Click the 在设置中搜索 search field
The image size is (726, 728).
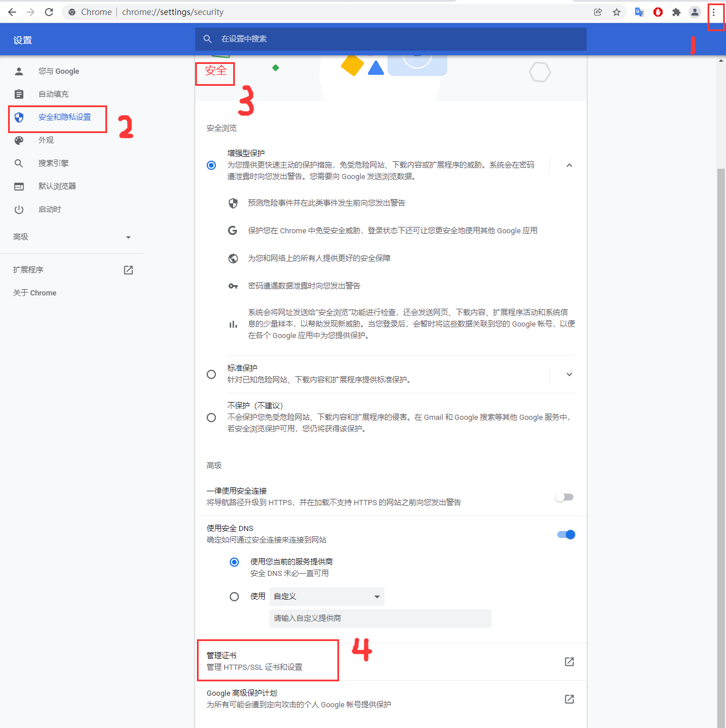pyautogui.click(x=391, y=39)
